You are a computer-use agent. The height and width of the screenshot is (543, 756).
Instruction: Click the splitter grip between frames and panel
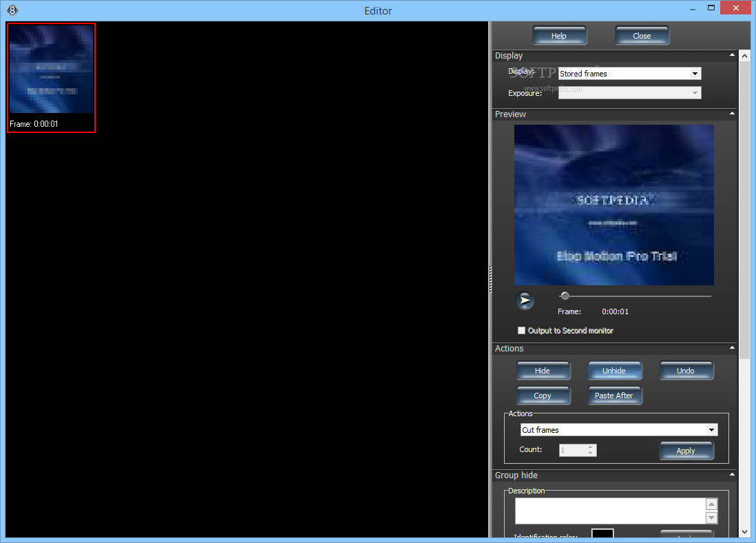(490, 279)
